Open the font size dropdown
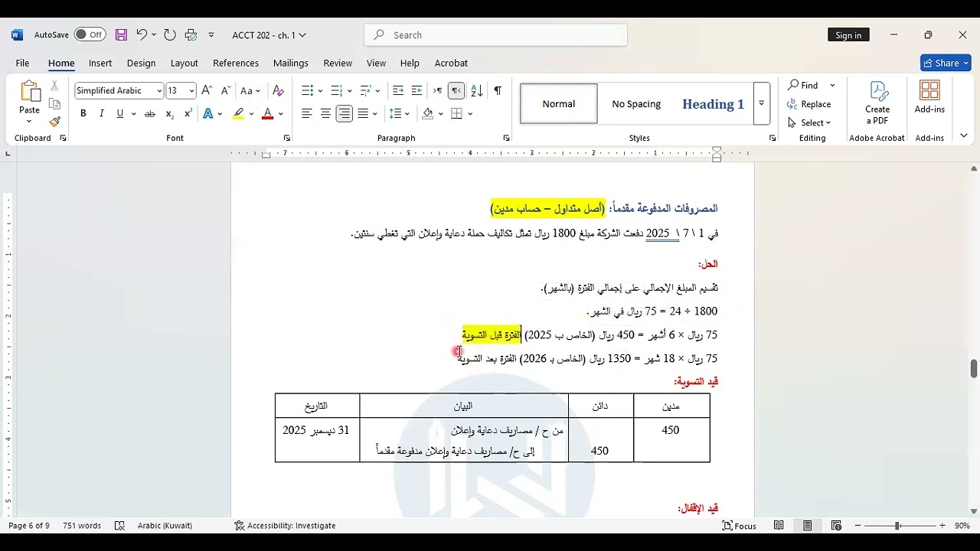980x551 pixels. pos(191,90)
